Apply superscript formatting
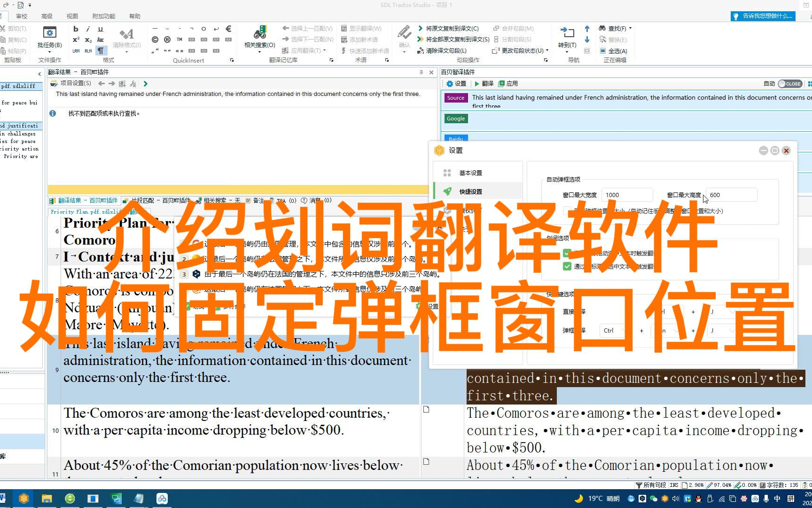Screen dimensions: 812x508 (76, 40)
